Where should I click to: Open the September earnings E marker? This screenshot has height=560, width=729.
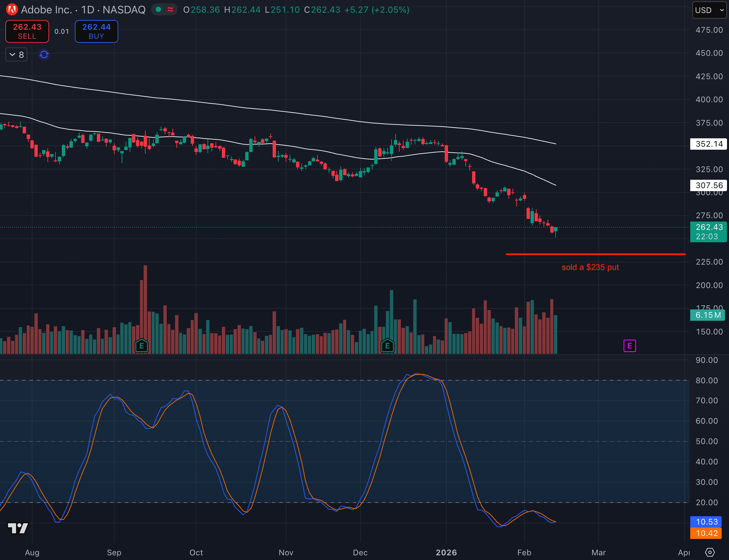point(142,346)
